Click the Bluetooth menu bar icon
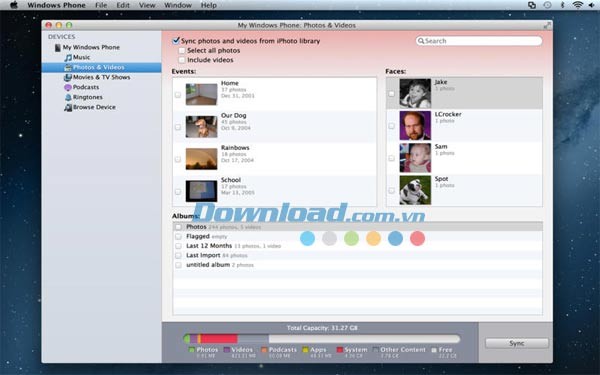Image resolution: width=600 pixels, height=375 pixels. [x=562, y=5]
